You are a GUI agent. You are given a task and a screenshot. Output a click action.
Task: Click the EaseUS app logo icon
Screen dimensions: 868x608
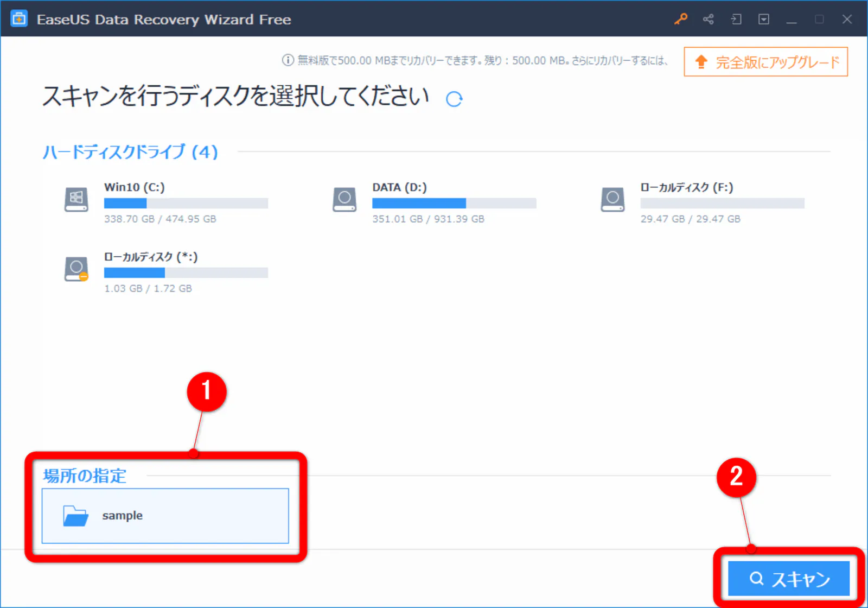pyautogui.click(x=19, y=19)
